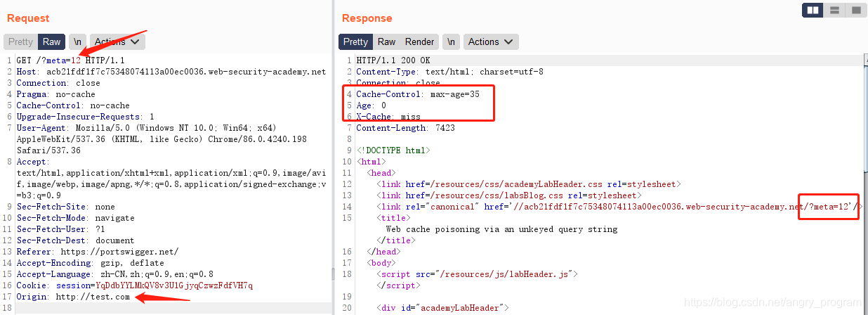Toggle \n display in Response panel
The image size is (868, 315).
pos(451,42)
